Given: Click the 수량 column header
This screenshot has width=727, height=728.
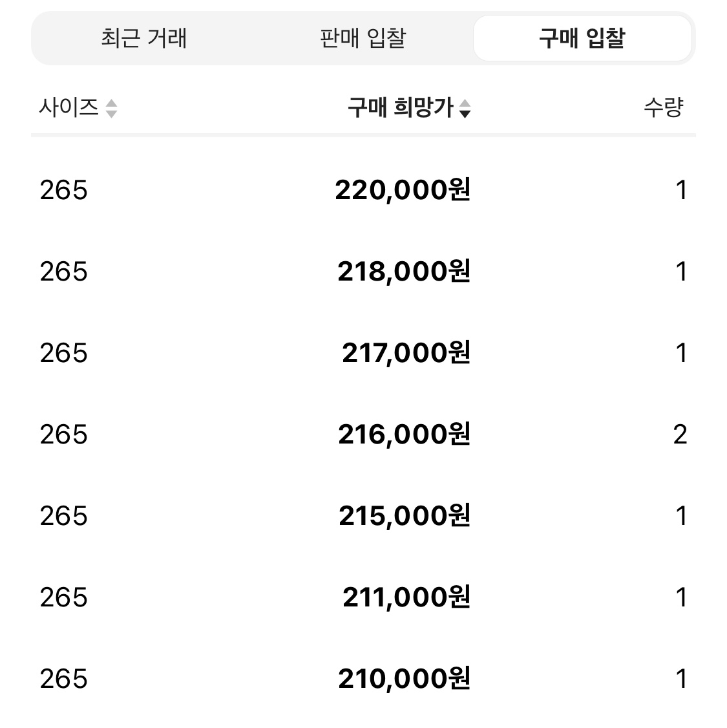Looking at the screenshot, I should coord(664,108).
